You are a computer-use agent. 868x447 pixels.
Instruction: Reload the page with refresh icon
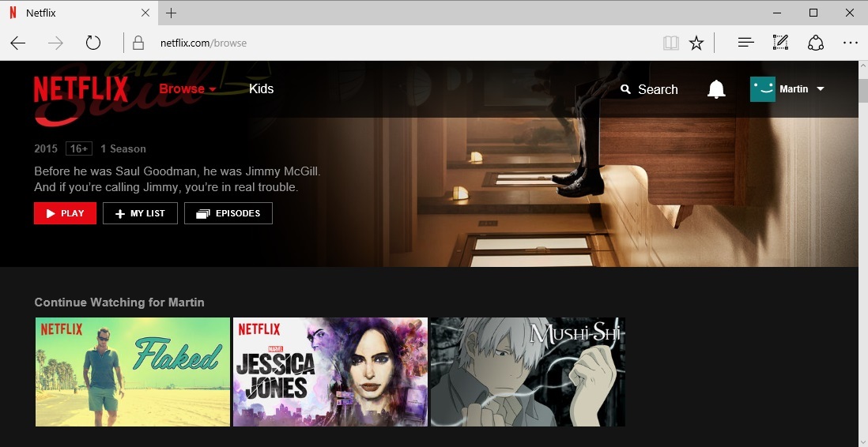pyautogui.click(x=93, y=43)
